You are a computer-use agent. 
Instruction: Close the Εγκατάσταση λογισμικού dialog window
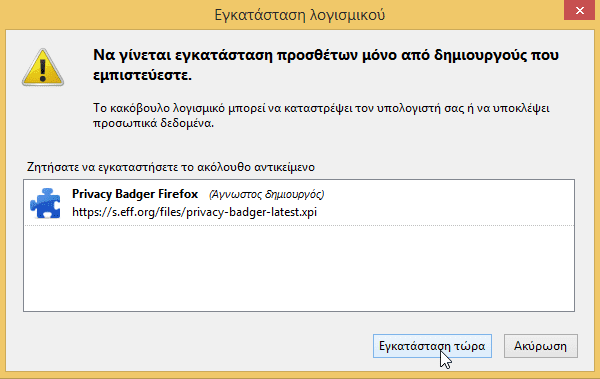click(579, 10)
